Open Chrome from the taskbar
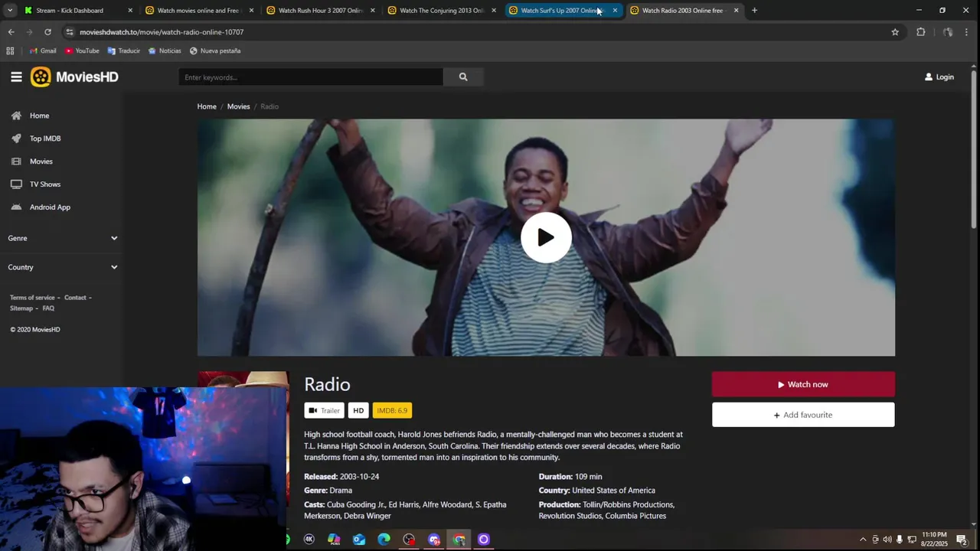The width and height of the screenshot is (980, 551). [459, 540]
